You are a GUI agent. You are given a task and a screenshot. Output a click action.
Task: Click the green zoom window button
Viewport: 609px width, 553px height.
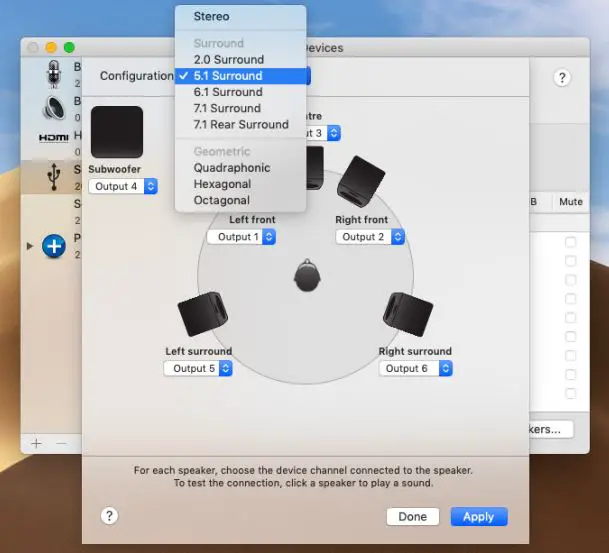pyautogui.click(x=69, y=47)
